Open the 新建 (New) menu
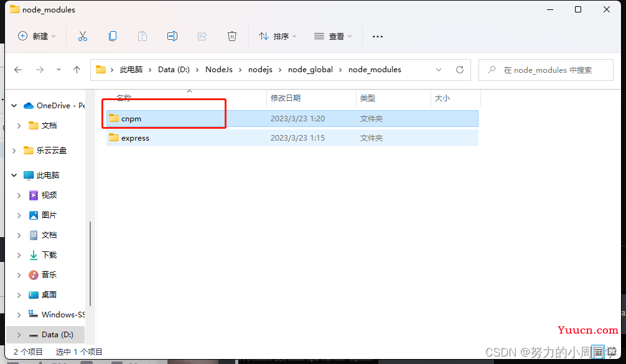Viewport: 626px width, 364px height. click(37, 36)
